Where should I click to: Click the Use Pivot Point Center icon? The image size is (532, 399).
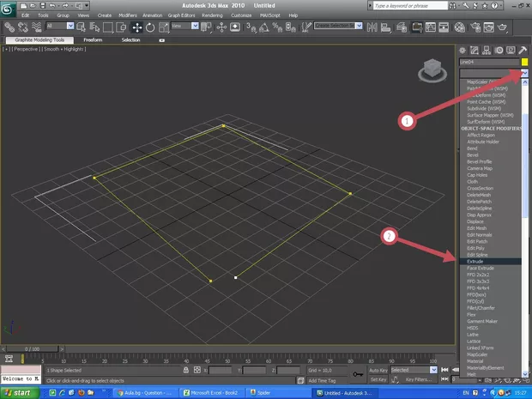[206, 27]
